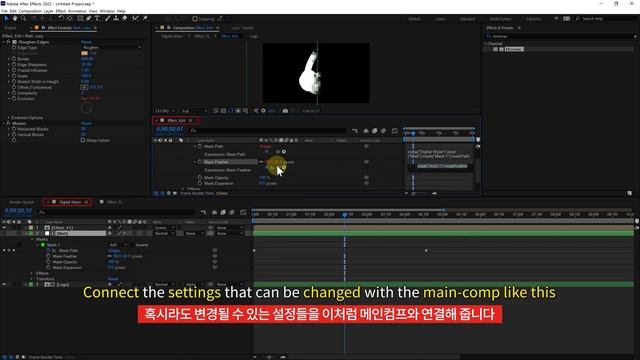Select the Selection arrow tool
This screenshot has width=640, height=360.
click(6, 18)
